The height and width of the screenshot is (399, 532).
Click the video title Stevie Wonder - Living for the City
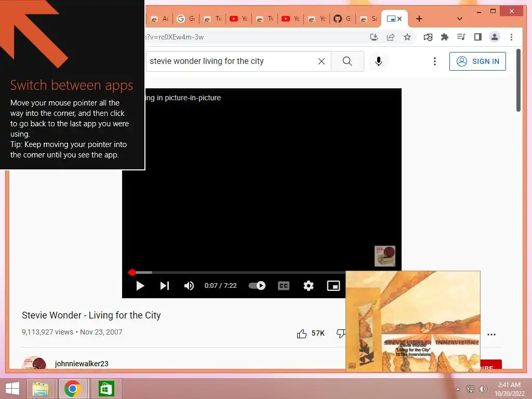coord(91,315)
